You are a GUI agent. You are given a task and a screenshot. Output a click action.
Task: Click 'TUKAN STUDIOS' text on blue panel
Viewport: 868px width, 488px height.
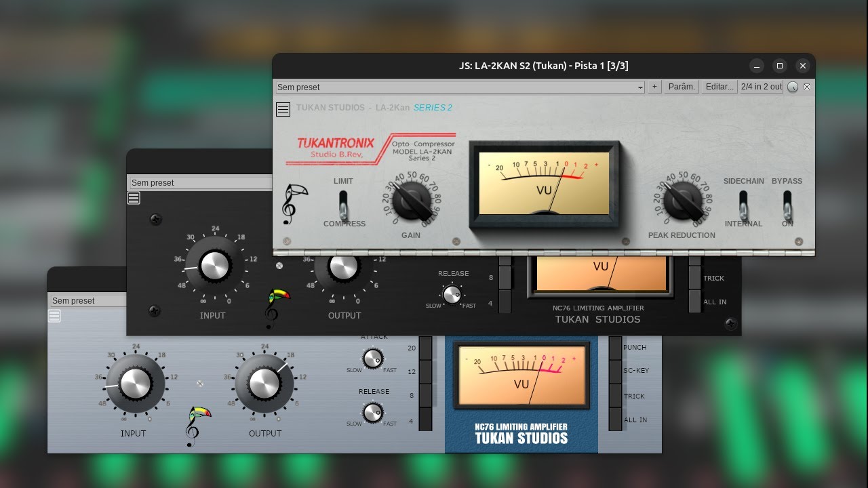(521, 439)
